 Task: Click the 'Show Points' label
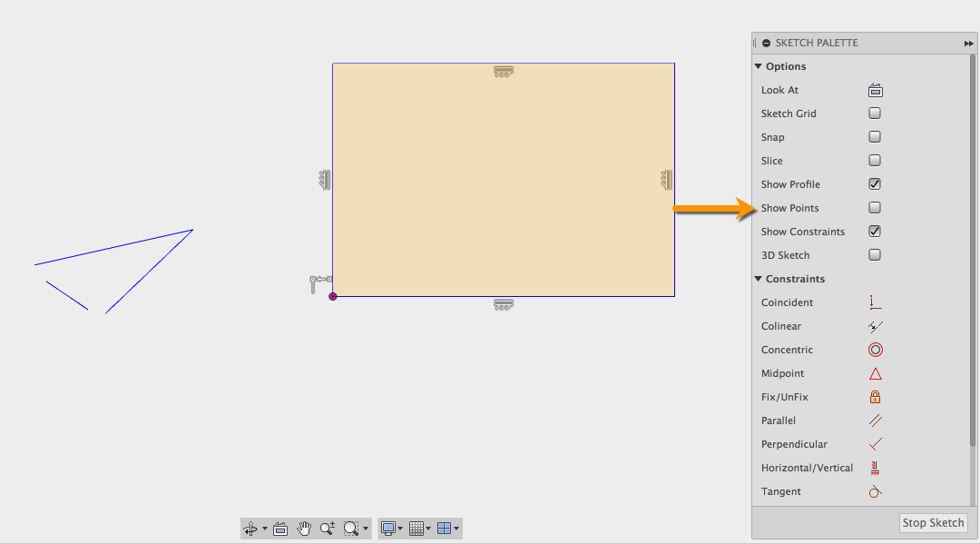tap(790, 208)
